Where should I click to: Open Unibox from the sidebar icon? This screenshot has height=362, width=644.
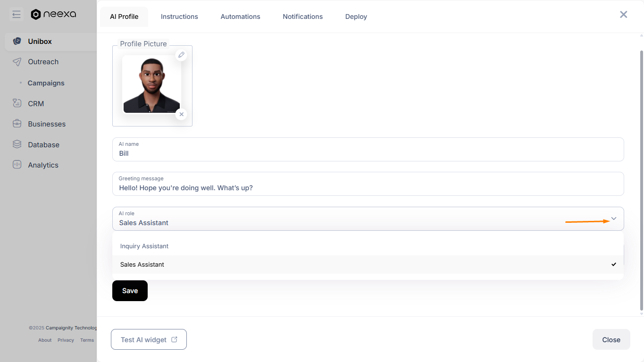17,41
